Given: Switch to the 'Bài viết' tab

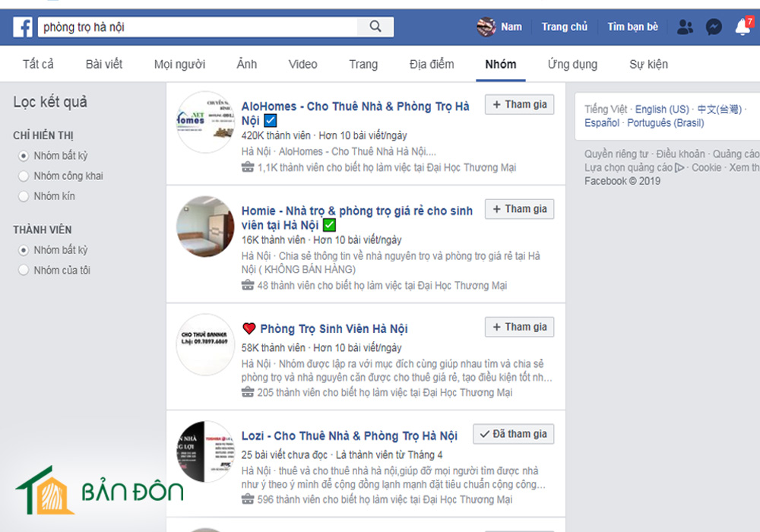Looking at the screenshot, I should 103,65.
